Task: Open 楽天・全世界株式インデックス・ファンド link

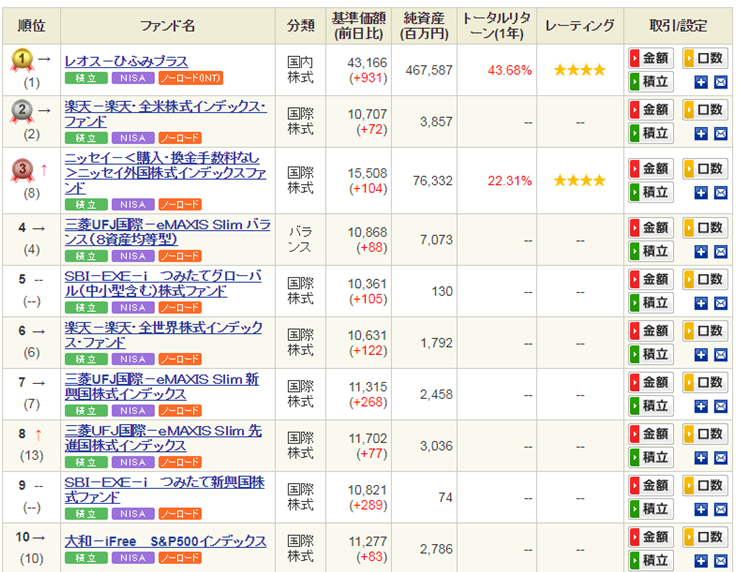Action: coord(163,335)
